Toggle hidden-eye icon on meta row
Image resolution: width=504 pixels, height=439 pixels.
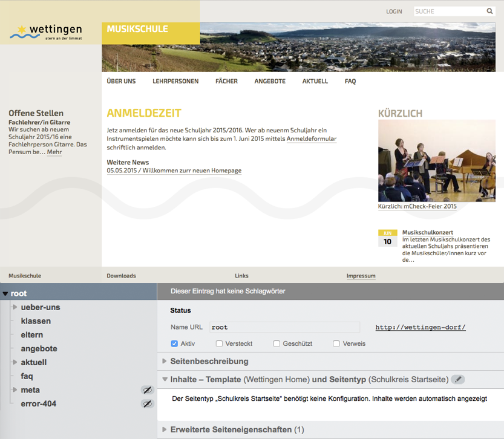click(147, 390)
